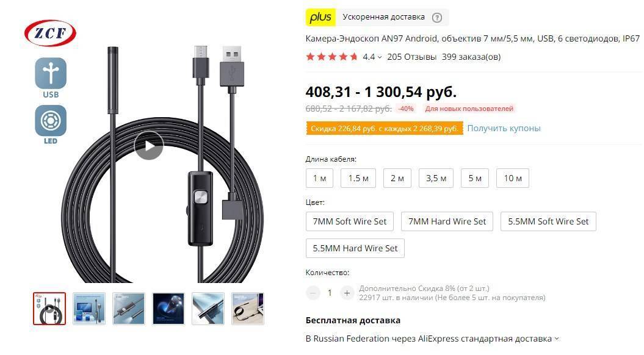This screenshot has height=355, width=644.
Task: Decrease quantity with minus button
Action: tap(313, 293)
